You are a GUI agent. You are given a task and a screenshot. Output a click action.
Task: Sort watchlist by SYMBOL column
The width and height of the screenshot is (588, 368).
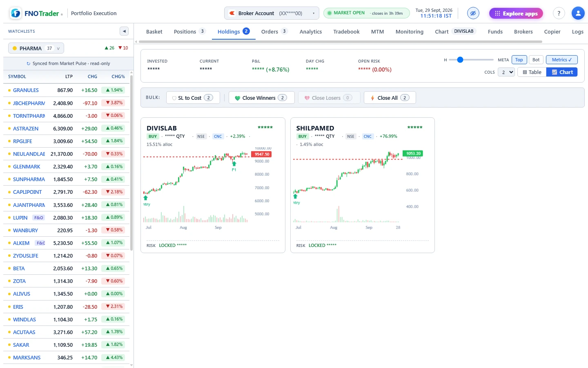pyautogui.click(x=17, y=76)
